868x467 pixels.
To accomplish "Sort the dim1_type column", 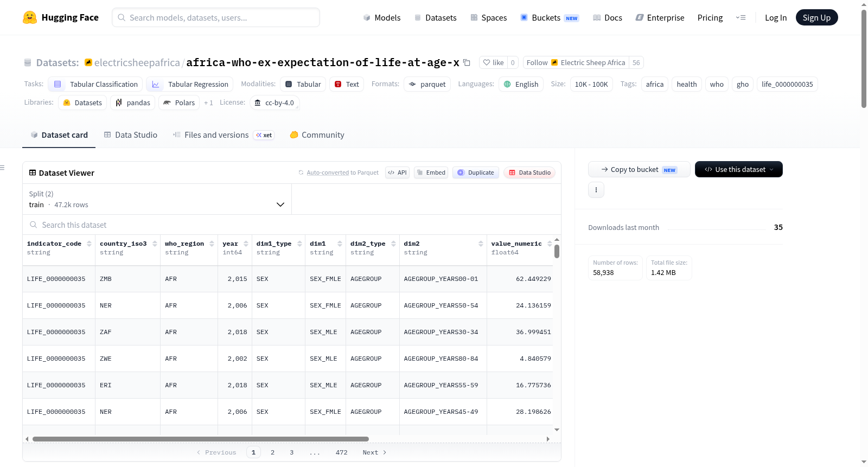I will 300,244.
